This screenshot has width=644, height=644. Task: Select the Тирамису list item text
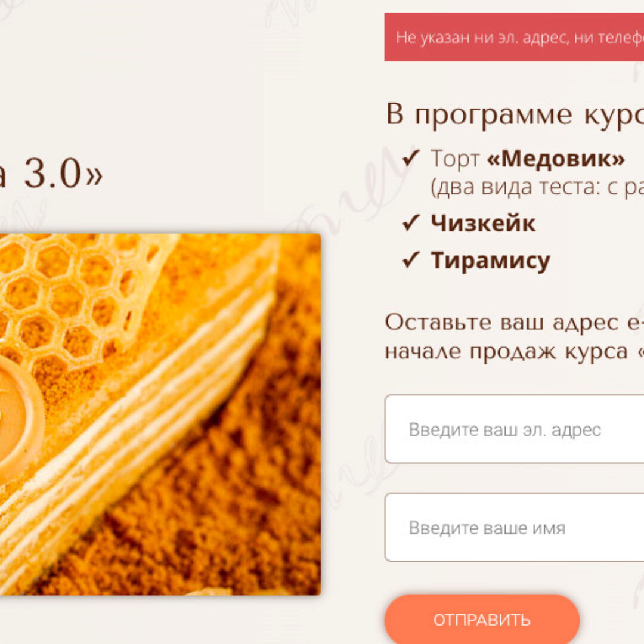490,261
